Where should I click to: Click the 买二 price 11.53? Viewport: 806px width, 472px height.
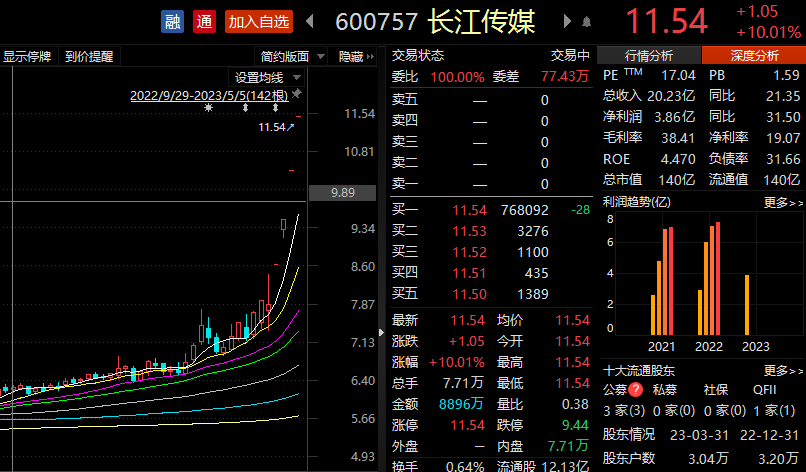click(x=469, y=231)
